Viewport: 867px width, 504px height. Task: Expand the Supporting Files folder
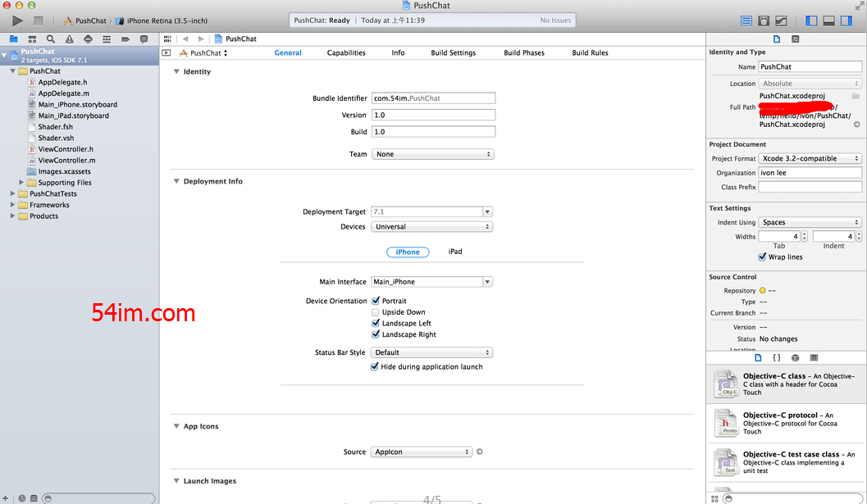[21, 183]
